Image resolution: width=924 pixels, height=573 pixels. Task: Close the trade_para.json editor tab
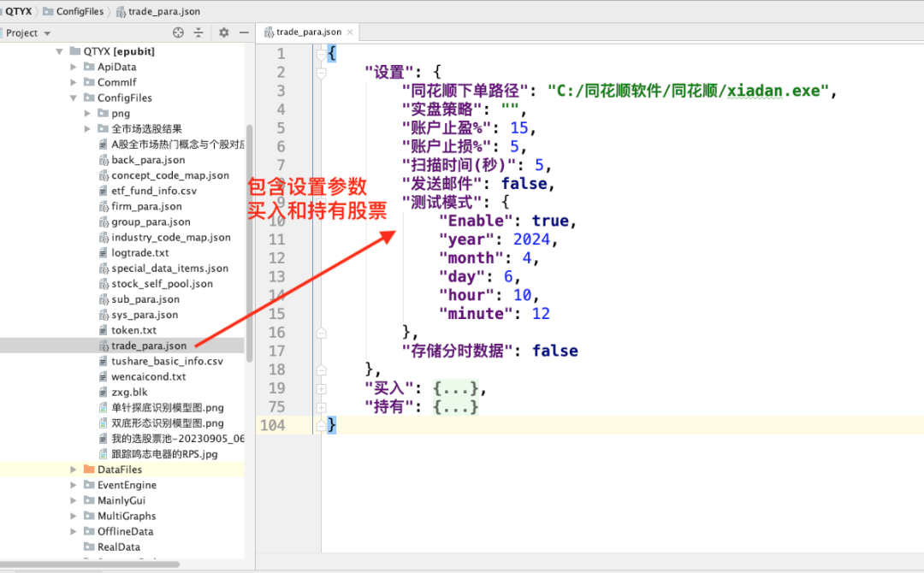(350, 32)
